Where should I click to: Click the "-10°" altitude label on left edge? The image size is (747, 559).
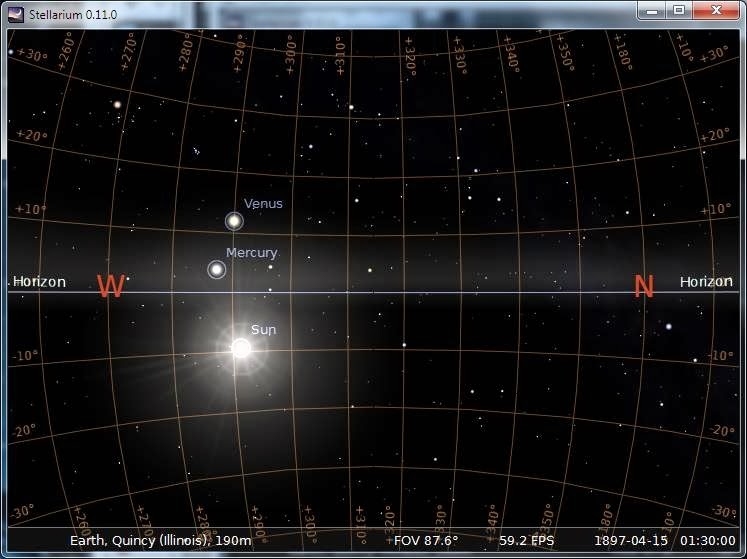point(24,356)
